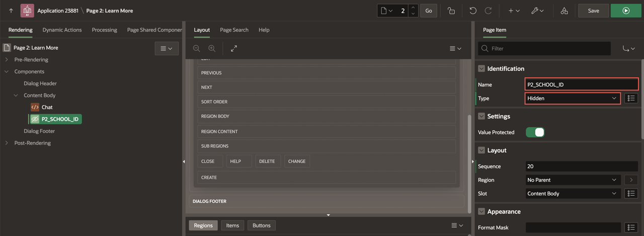Screen dimensions: 644x236
Task: Click the page lock icon in toolbar
Action: [451, 11]
